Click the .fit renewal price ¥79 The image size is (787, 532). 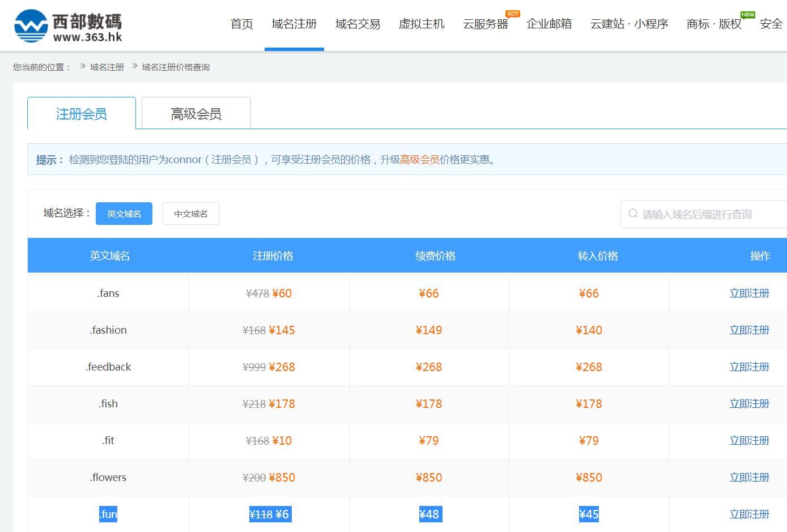[x=429, y=440]
